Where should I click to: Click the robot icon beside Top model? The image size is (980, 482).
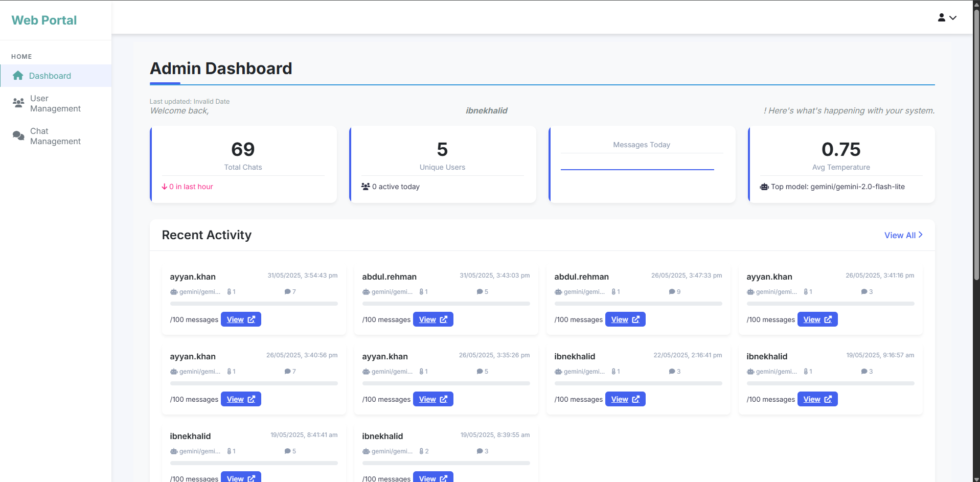pos(764,187)
